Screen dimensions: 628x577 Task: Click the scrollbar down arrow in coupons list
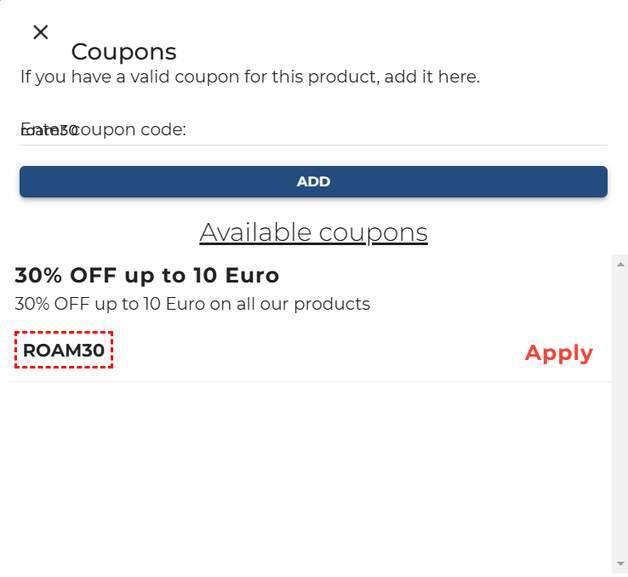click(x=620, y=564)
